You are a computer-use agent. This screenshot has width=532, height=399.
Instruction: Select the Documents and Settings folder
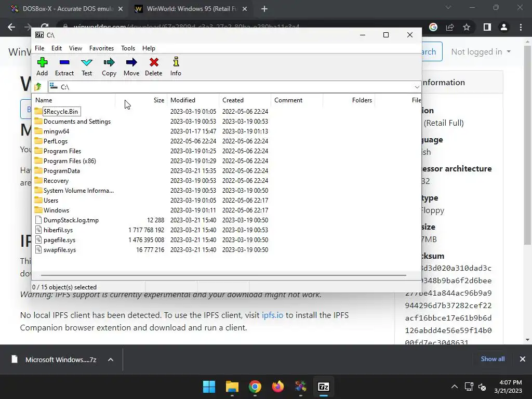click(x=77, y=122)
